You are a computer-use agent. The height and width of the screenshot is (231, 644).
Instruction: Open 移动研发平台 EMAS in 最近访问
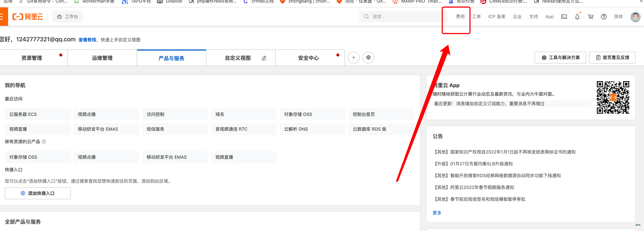pos(106,129)
